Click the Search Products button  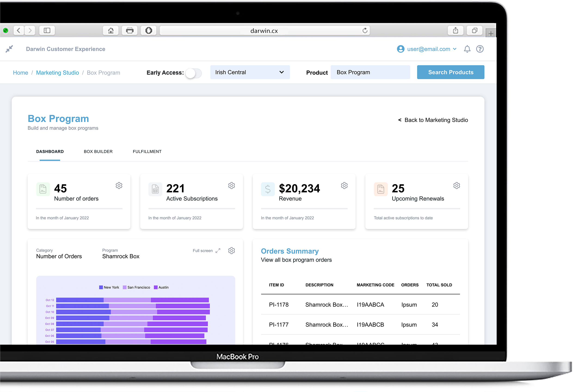pyautogui.click(x=450, y=72)
